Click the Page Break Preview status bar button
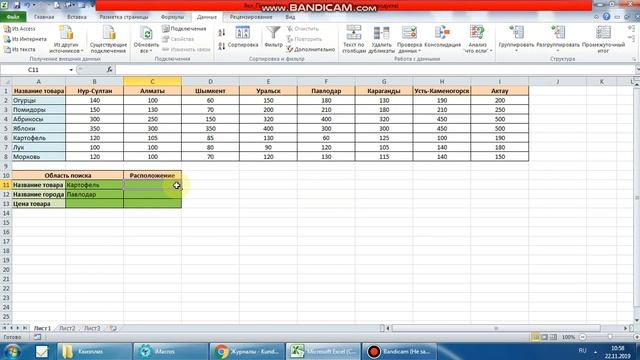640x360 pixels. (553, 337)
